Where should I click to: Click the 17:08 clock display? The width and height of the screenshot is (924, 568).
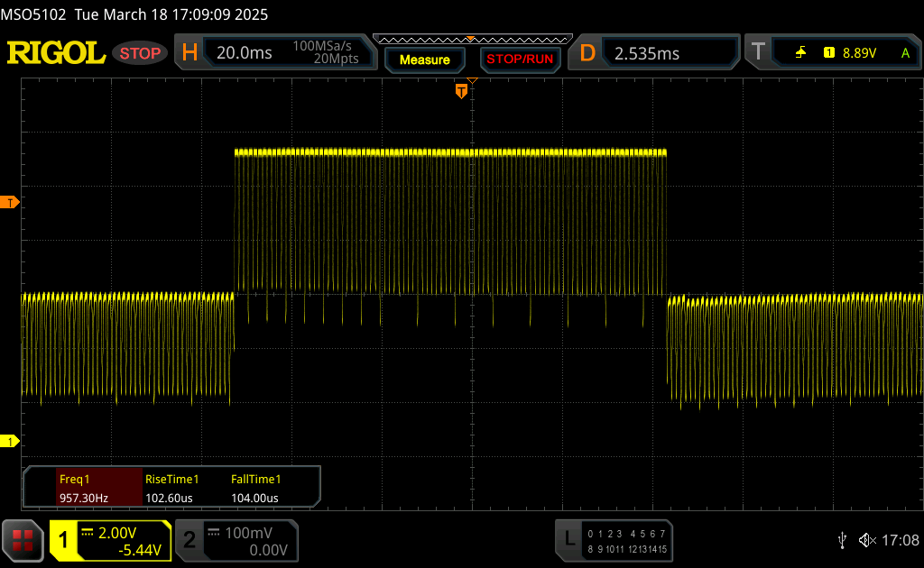(901, 540)
